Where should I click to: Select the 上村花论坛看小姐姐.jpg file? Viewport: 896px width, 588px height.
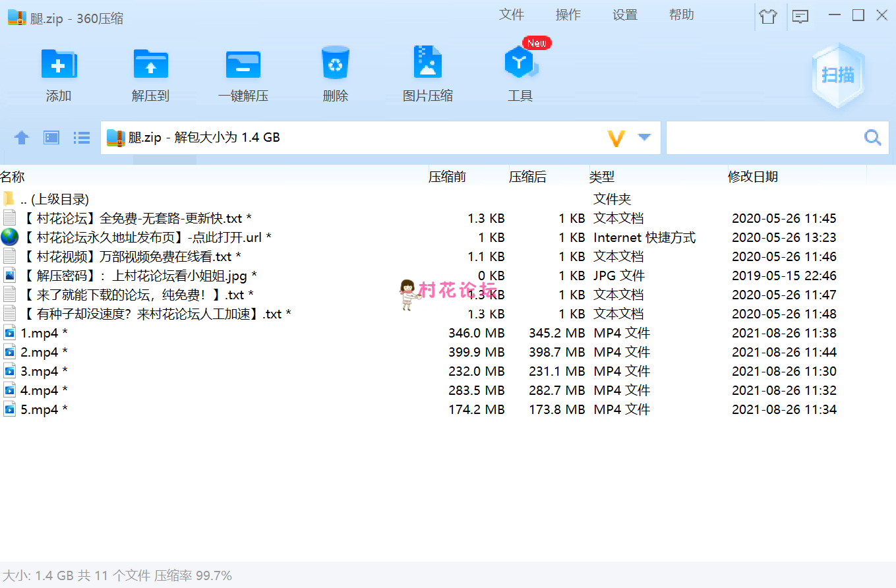pyautogui.click(x=139, y=276)
